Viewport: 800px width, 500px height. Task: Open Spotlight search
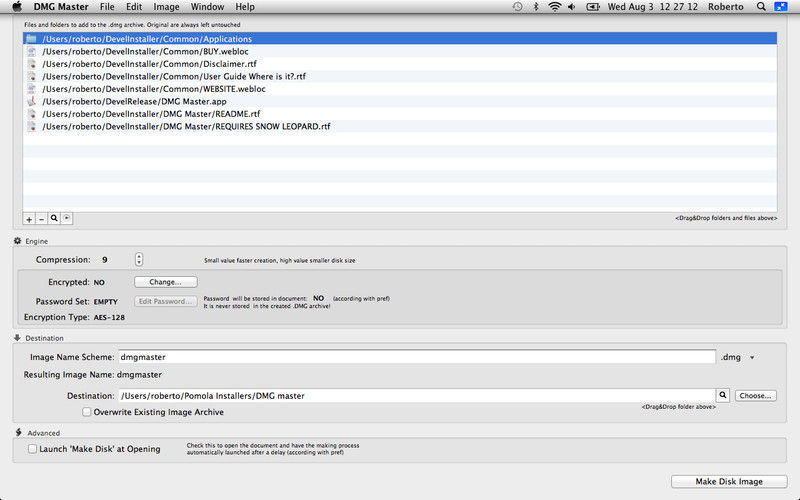pyautogui.click(x=761, y=7)
